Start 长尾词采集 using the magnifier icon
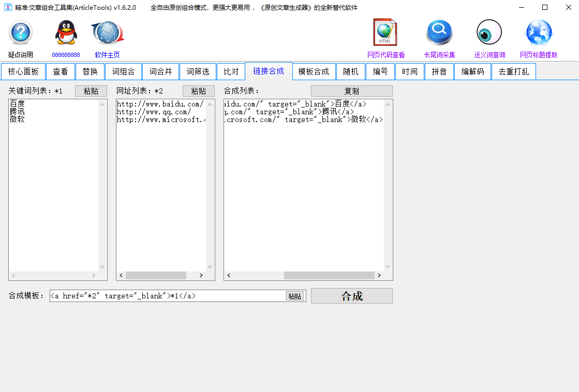Viewport: 579px width, 392px height. [x=439, y=32]
